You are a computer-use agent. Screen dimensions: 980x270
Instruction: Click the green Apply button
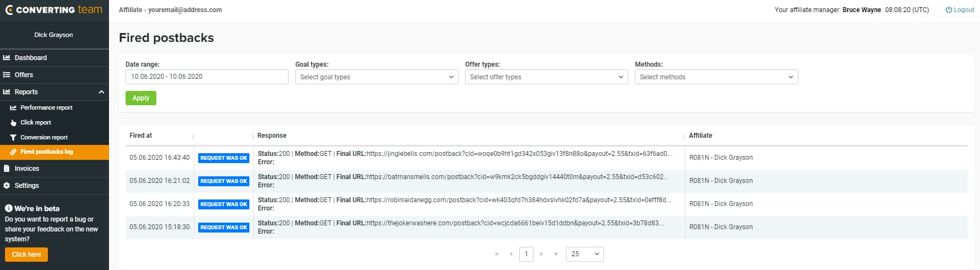click(x=141, y=98)
